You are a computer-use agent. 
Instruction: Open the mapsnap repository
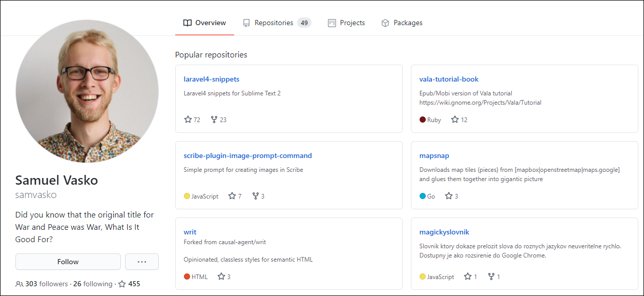[x=434, y=155]
